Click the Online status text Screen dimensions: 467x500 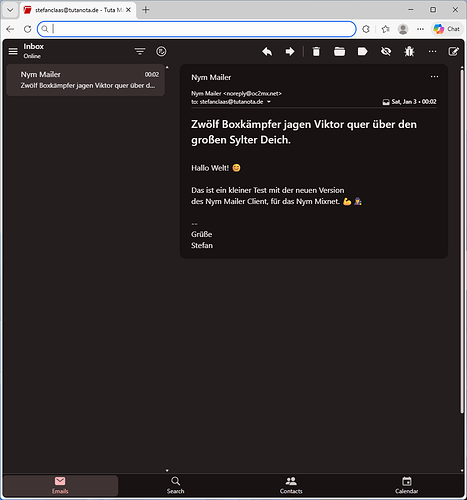[32, 56]
